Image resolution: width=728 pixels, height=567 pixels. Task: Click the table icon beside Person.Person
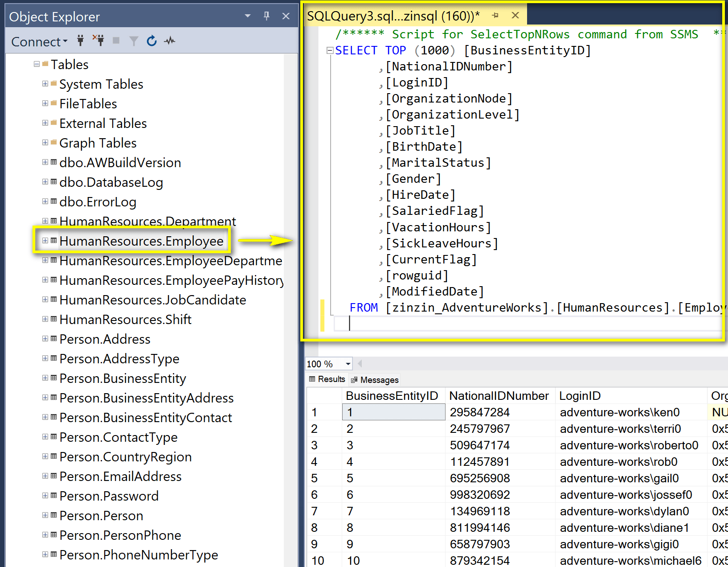point(53,515)
